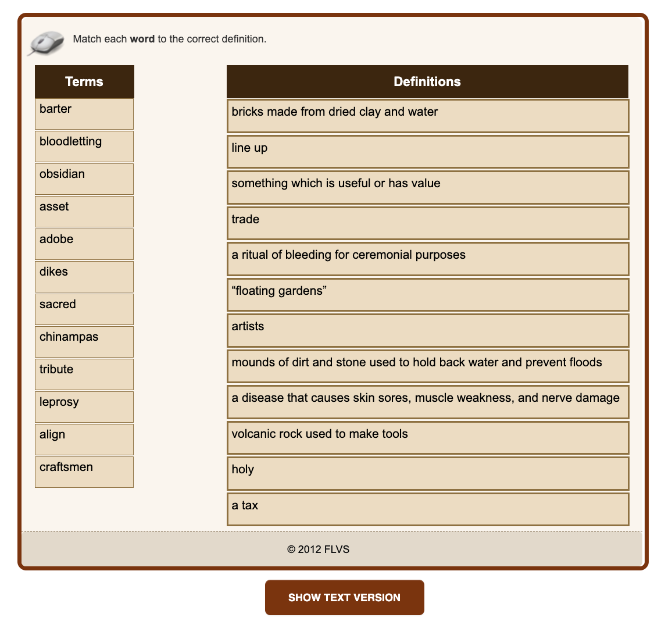This screenshot has width=672, height=621.
Task: Select the 'artists' definition box
Action: [x=428, y=330]
